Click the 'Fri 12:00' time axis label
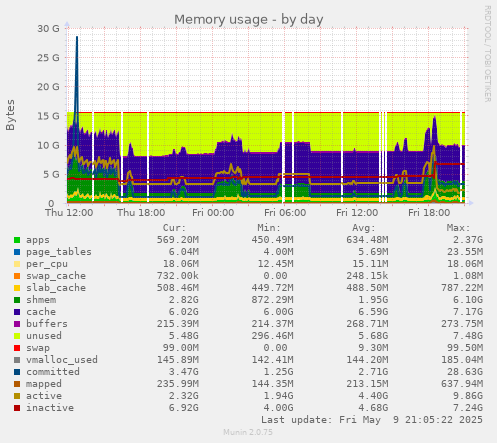497x443 pixels. click(357, 213)
